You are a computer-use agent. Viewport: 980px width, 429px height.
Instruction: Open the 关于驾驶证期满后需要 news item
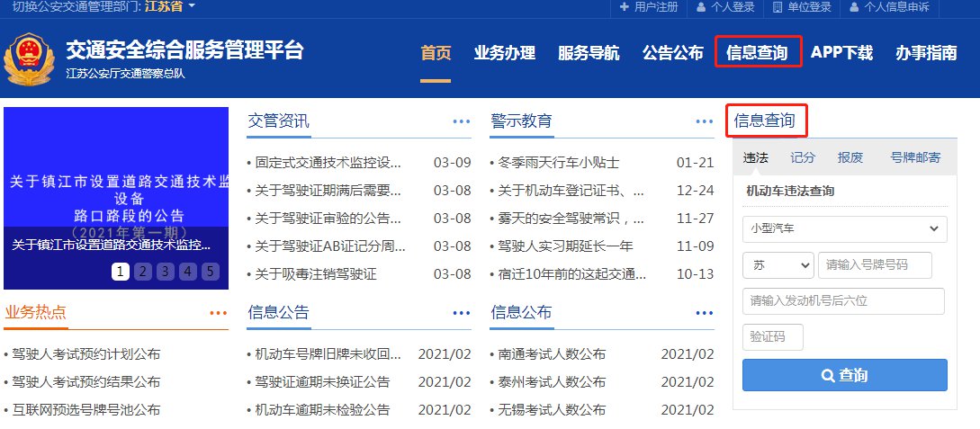click(x=328, y=191)
